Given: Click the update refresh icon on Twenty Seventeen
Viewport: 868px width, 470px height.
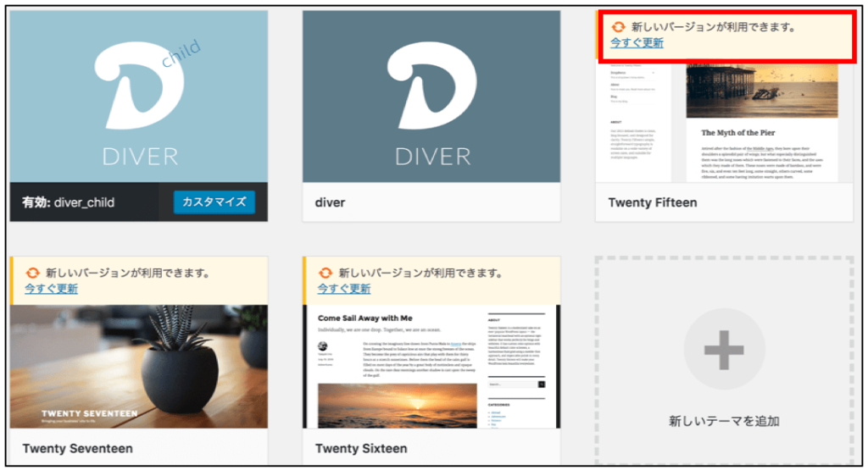Looking at the screenshot, I should coord(33,273).
